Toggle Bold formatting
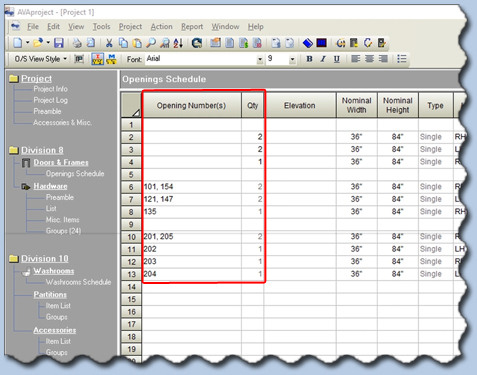Screen dimensions: 477x375 click(x=309, y=59)
